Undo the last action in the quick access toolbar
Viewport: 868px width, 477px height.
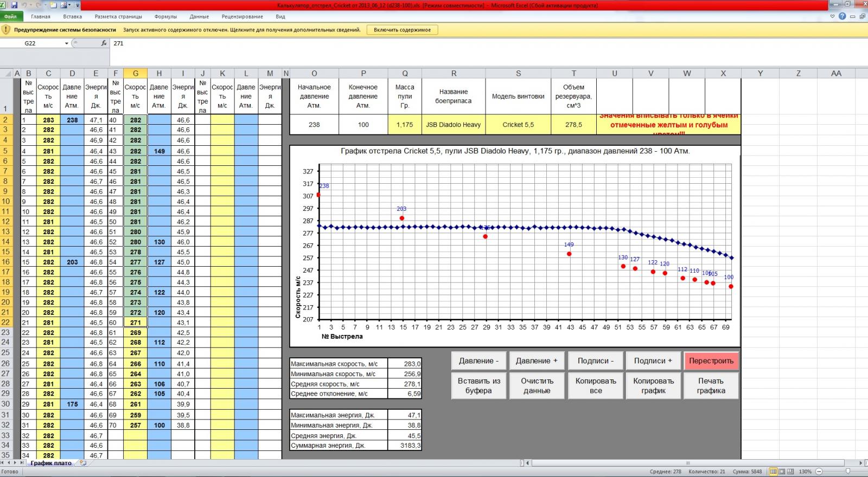coord(24,5)
